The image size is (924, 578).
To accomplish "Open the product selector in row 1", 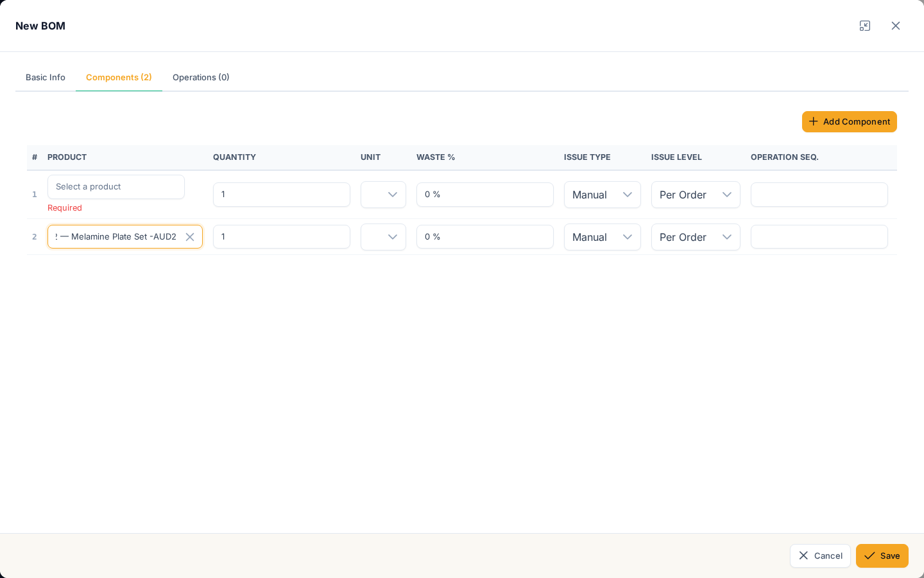I will pyautogui.click(x=116, y=187).
